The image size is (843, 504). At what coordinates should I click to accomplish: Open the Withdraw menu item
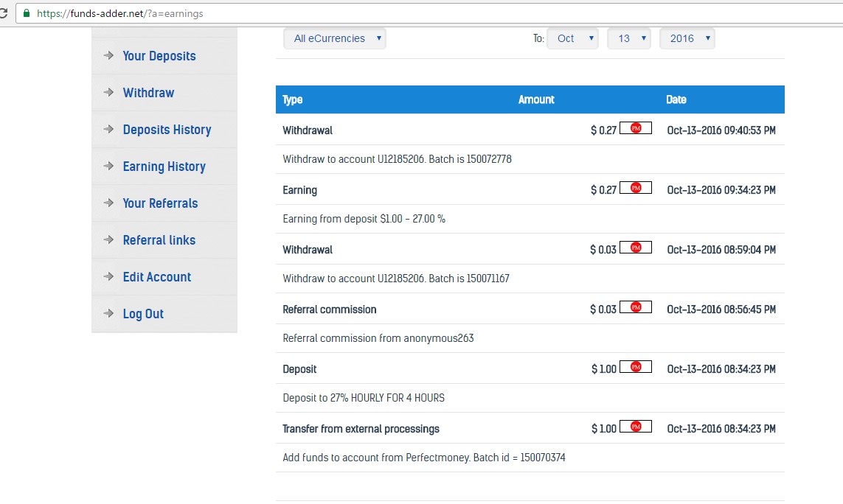pyautogui.click(x=148, y=93)
